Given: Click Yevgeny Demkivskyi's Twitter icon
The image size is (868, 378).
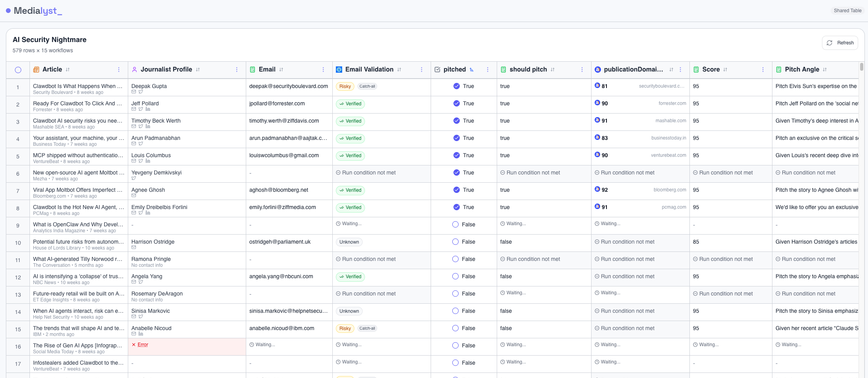Looking at the screenshot, I should click(134, 178).
